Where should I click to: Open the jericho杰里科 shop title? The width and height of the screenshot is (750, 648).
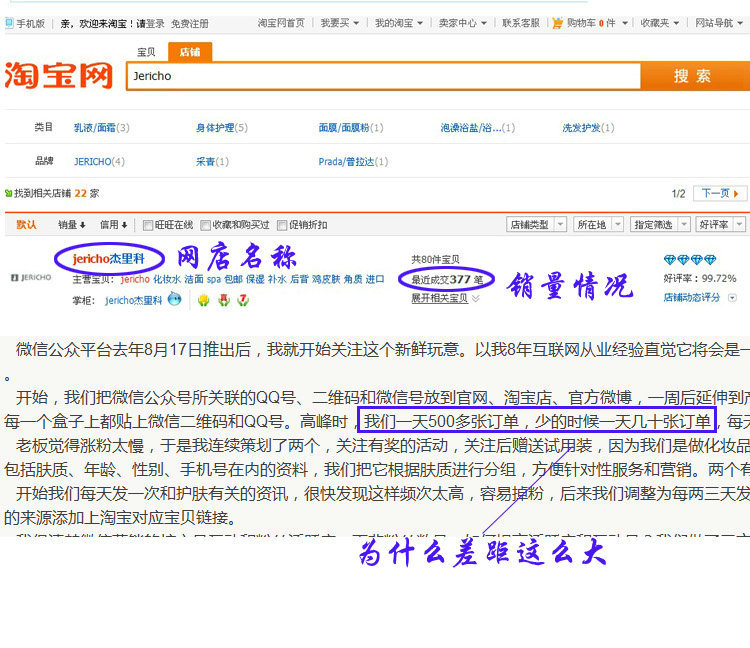click(x=109, y=259)
